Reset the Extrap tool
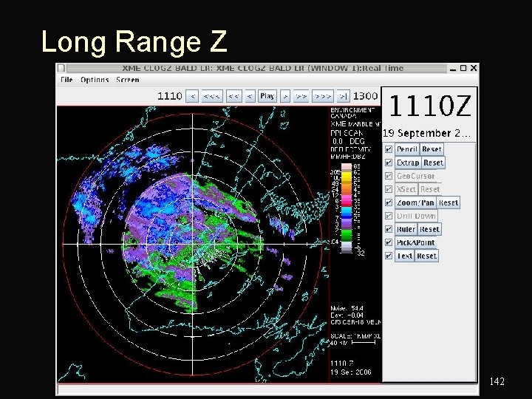This screenshot has height=399, width=532. 433,163
